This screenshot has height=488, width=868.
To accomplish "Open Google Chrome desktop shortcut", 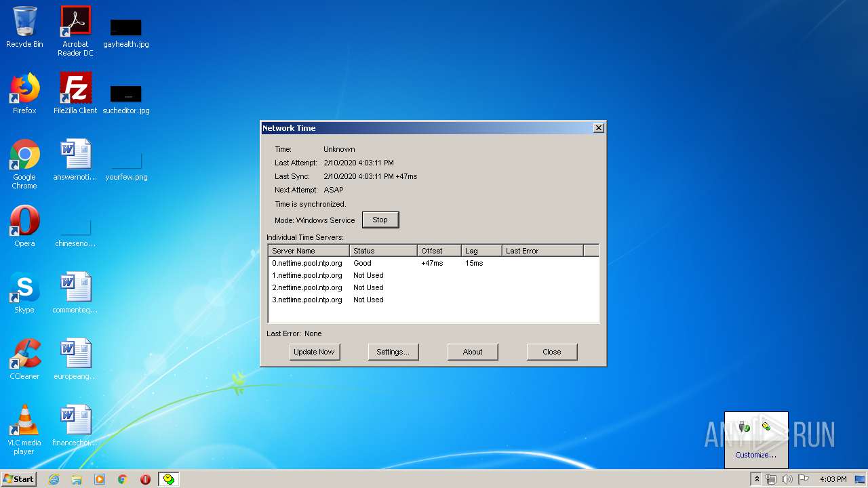I will tap(24, 164).
